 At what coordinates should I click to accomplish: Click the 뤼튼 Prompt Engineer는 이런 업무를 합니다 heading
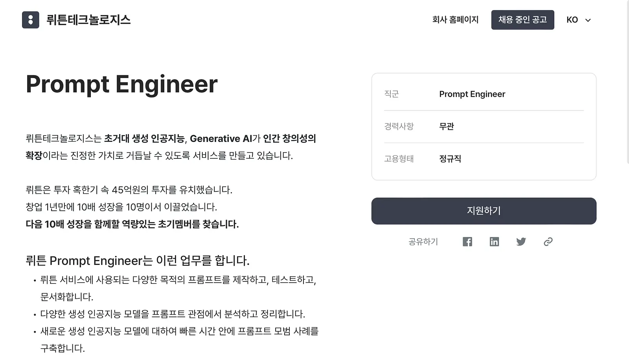point(138,261)
